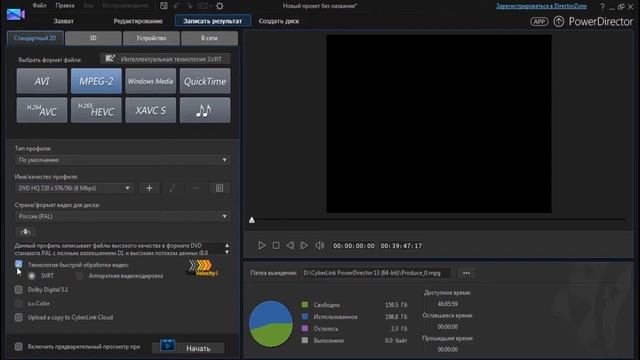Click the upgrade arrow icon near PowerDirector

(x=559, y=22)
